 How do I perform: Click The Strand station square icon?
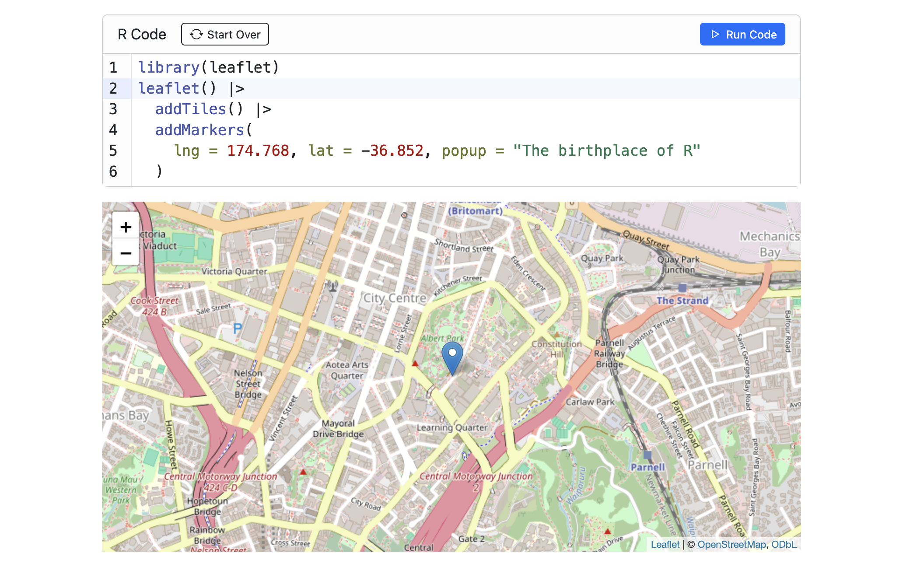click(682, 288)
